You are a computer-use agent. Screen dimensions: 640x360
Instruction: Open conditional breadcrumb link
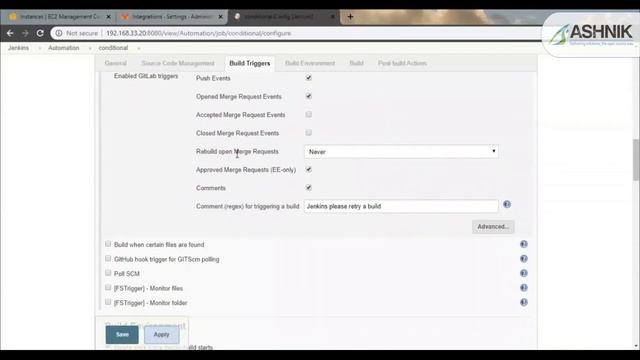113,48
